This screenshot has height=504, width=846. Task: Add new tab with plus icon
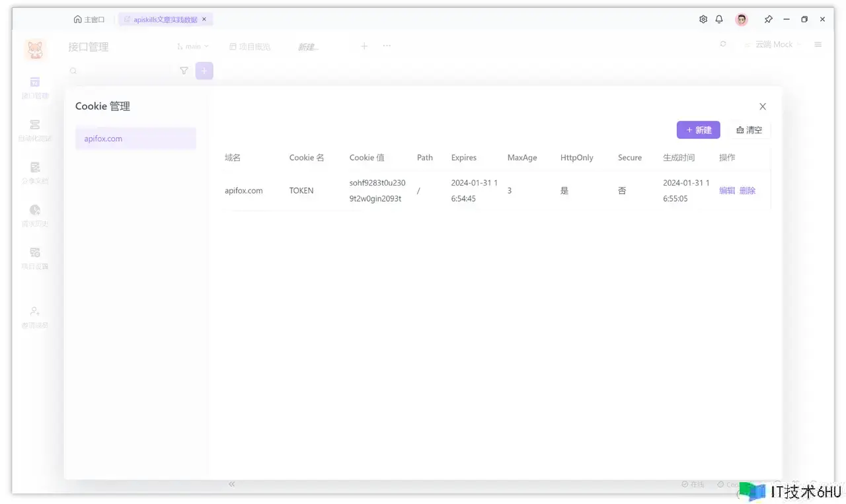point(364,46)
